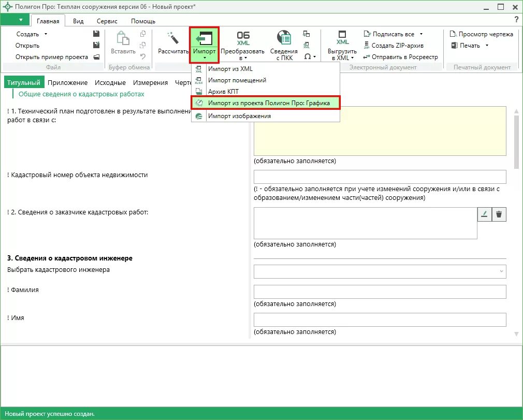The image size is (523, 420).
Task: Click the form scrollbar down arrow
Action: pos(517,334)
